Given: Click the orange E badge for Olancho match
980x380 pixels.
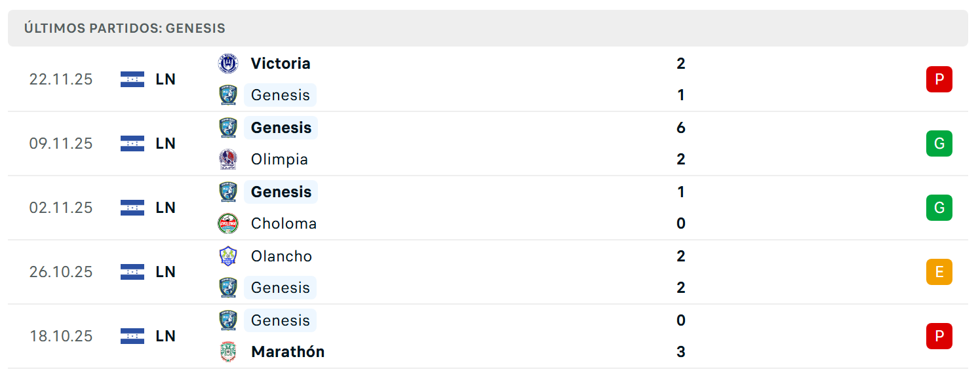Looking at the screenshot, I should coord(939,272).
